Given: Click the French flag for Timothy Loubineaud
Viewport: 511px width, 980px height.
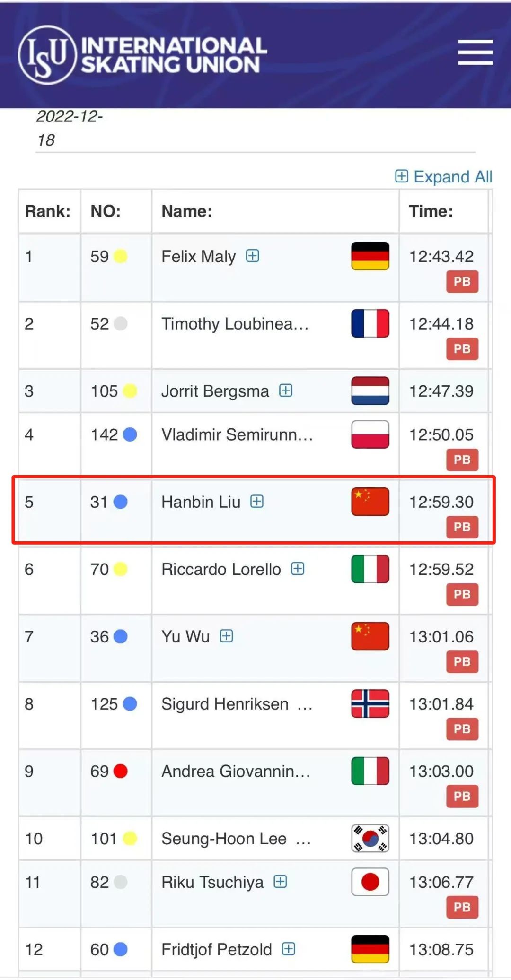Looking at the screenshot, I should (370, 323).
